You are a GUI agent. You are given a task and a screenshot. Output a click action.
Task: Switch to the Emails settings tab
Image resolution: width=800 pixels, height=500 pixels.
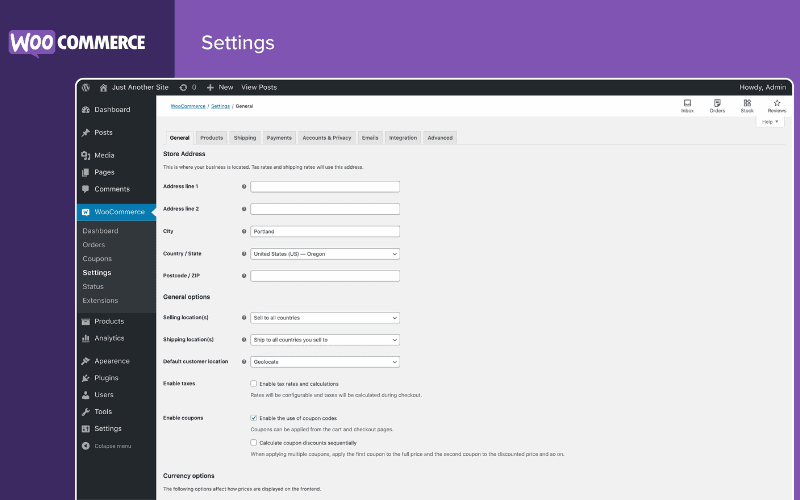point(370,138)
